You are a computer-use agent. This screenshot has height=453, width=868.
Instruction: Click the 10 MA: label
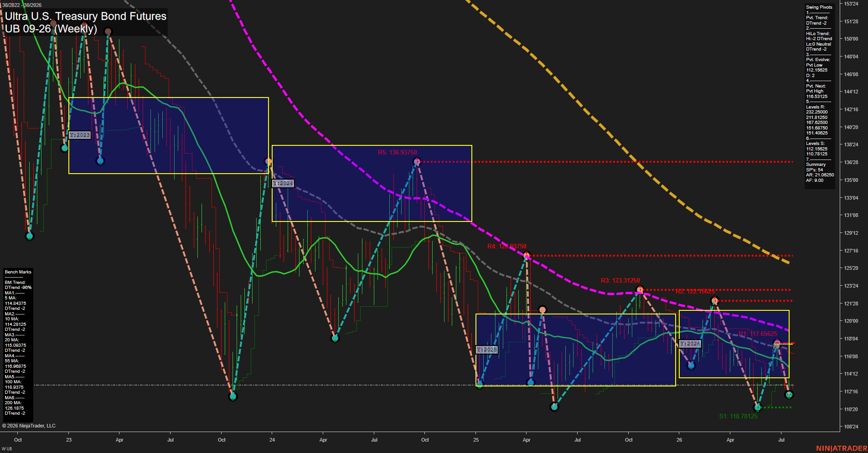(11, 319)
